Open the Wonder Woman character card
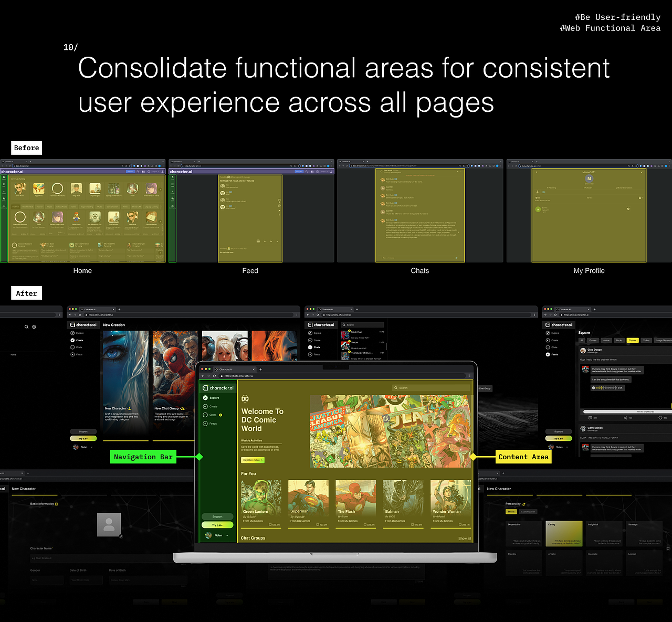The width and height of the screenshot is (672, 622). (x=450, y=503)
